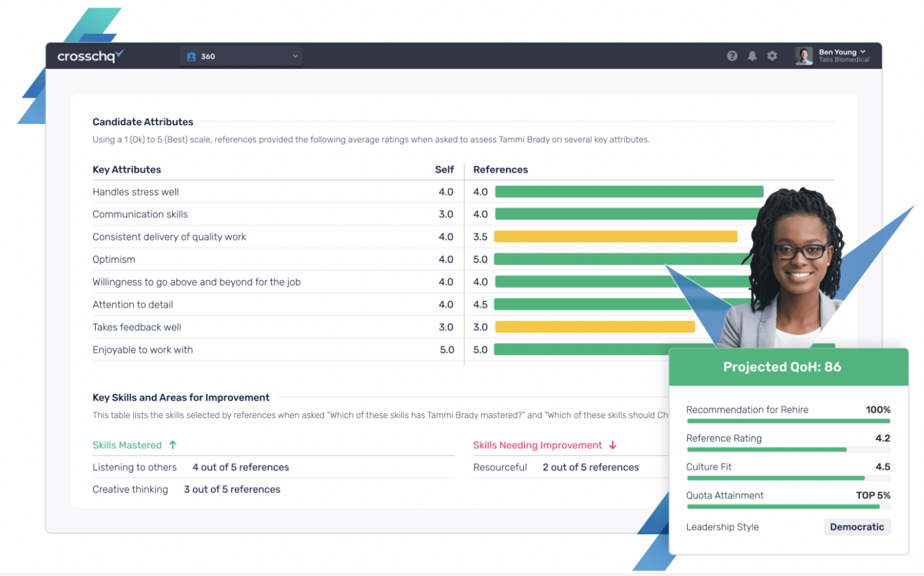924x576 pixels.
Task: Click Ben Young's profile avatar picture
Action: 803,56
